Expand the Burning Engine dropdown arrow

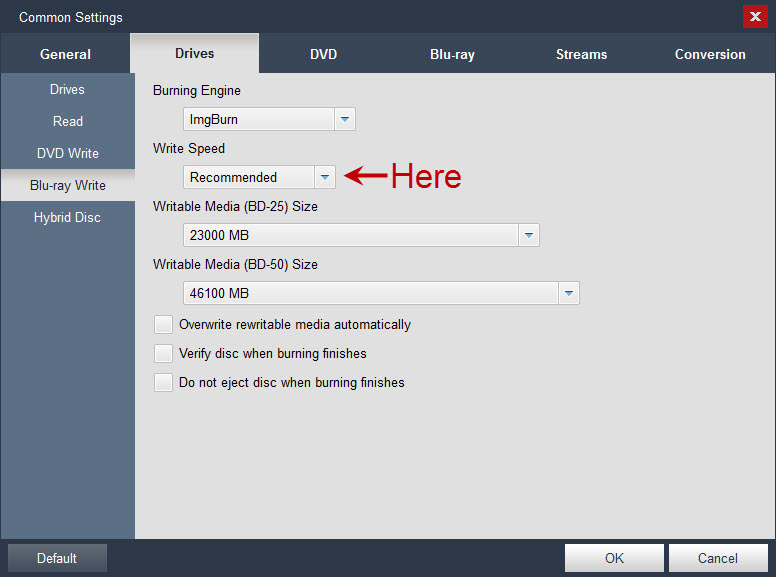[x=344, y=119]
